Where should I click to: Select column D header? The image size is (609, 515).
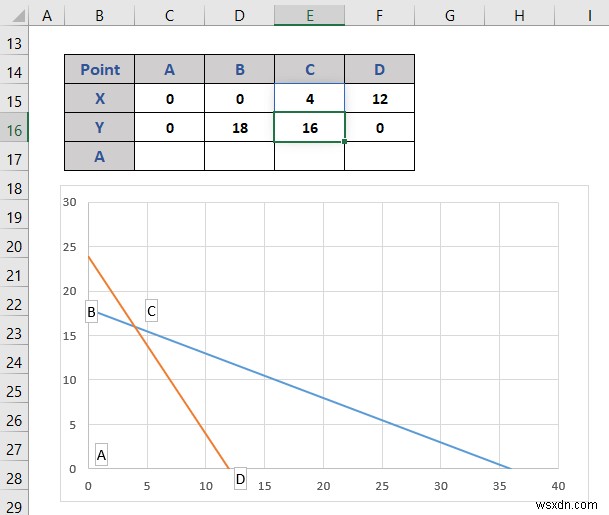coord(239,16)
